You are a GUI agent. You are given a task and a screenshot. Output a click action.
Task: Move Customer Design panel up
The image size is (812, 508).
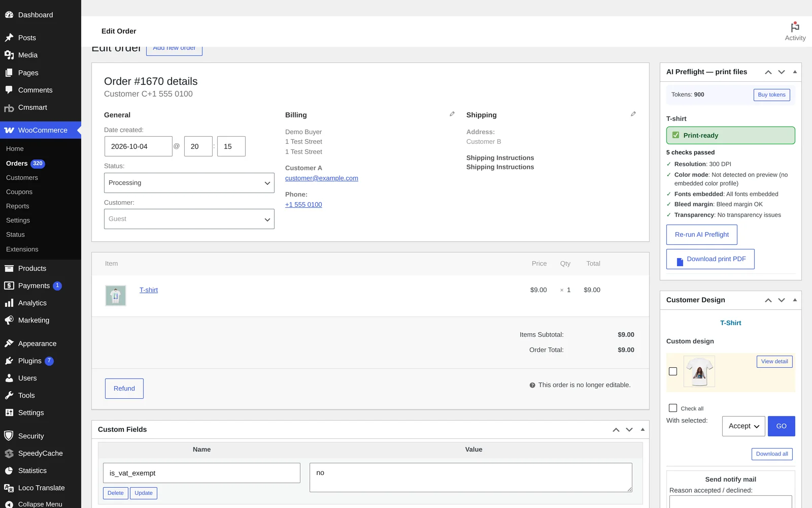768,300
